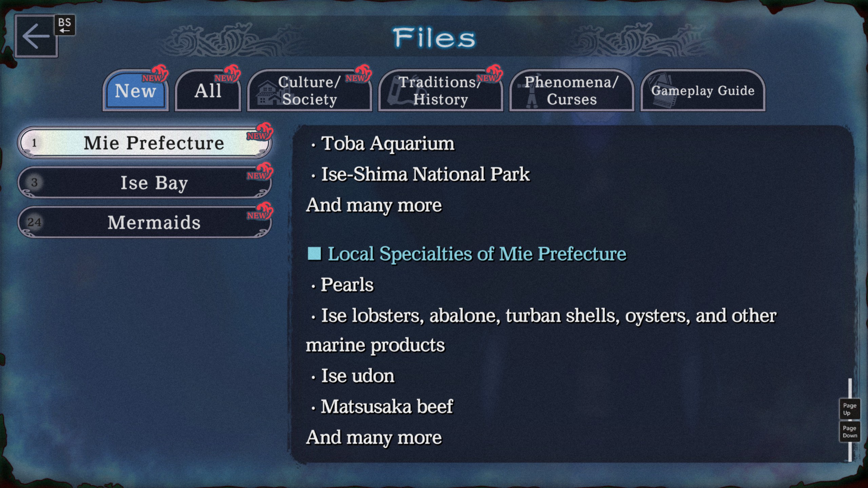Click the house icon on Culture/Society tab

click(x=268, y=93)
